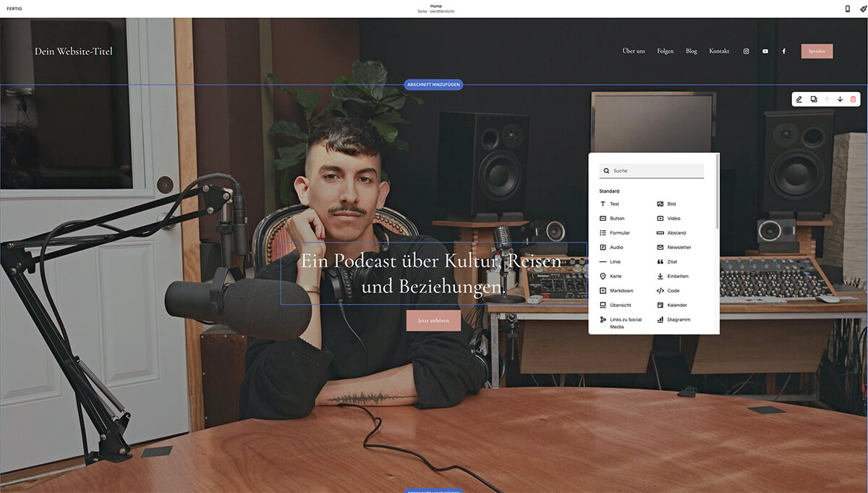Open the Kontakt navigation link
Image resolution: width=868 pixels, height=493 pixels.
(719, 51)
